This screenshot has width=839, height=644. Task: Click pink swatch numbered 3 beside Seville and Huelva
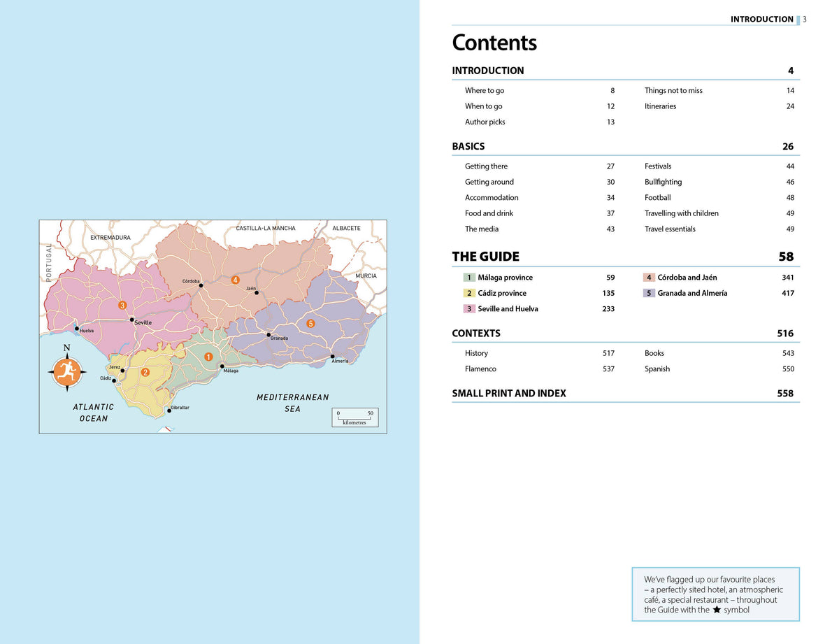(x=469, y=309)
